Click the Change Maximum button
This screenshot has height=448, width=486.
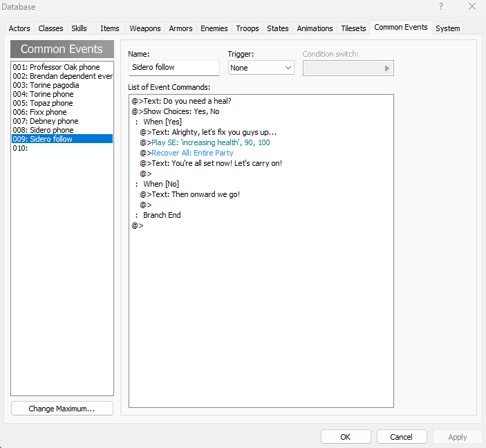click(x=62, y=409)
